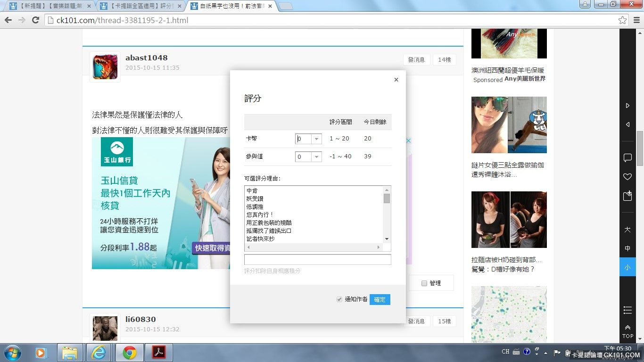Open Internet Explorer taskbar icon

[x=99, y=353]
